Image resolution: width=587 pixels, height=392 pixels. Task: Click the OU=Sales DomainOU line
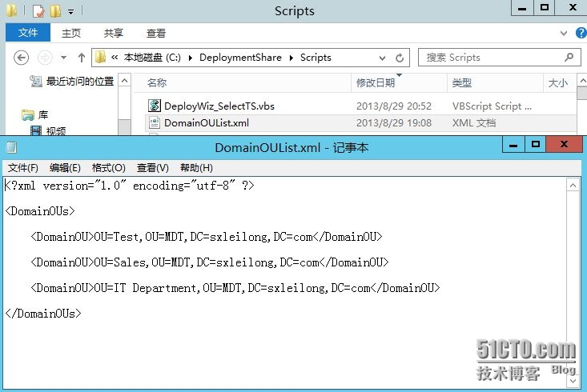click(x=210, y=262)
